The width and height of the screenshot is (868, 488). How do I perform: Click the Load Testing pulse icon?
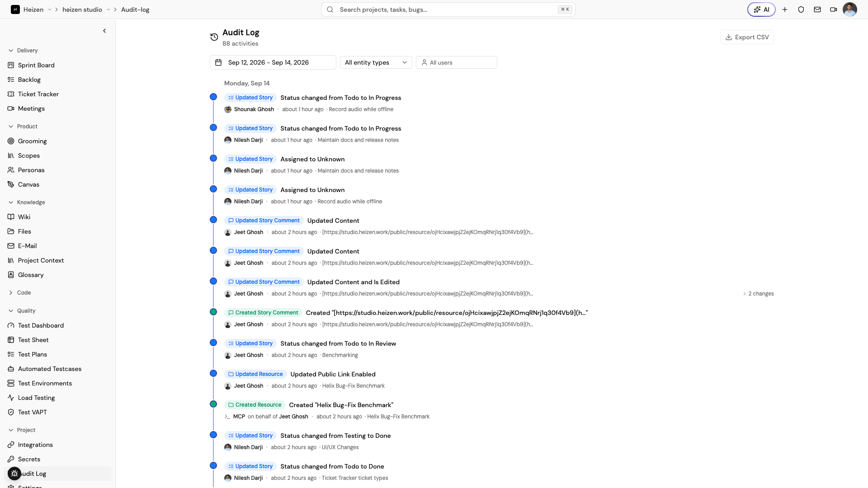click(x=11, y=398)
